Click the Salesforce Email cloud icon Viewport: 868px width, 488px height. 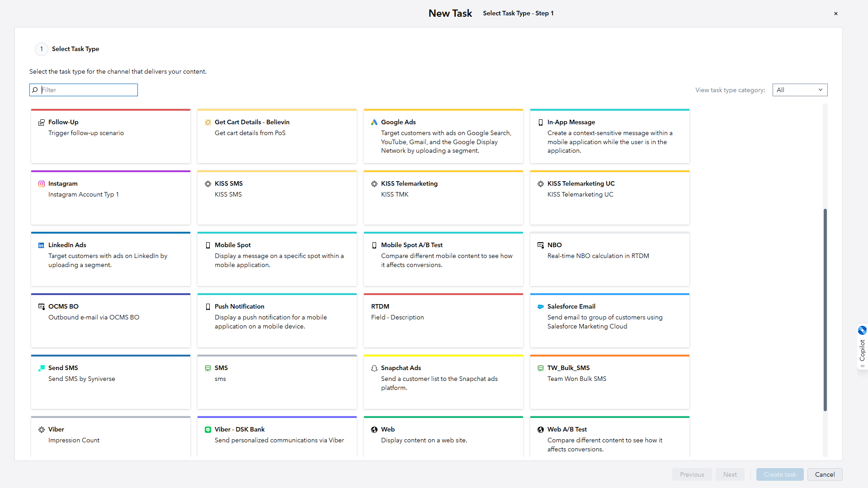tap(540, 307)
